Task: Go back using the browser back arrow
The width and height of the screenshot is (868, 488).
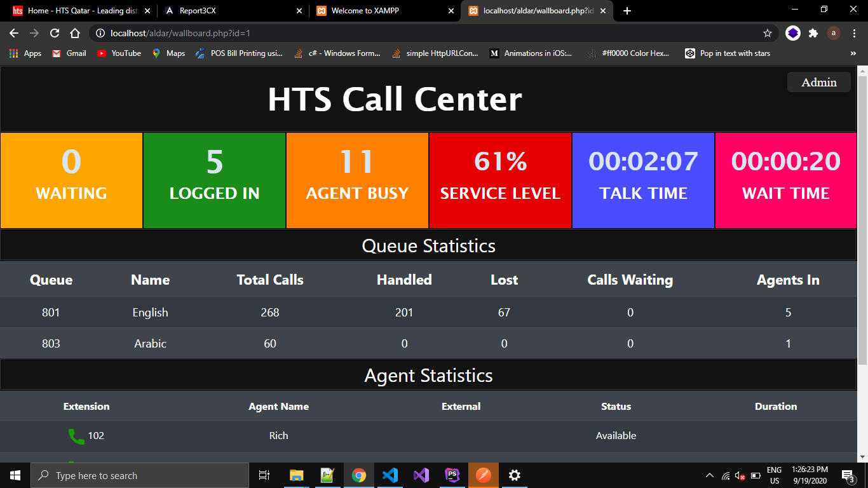Action: click(14, 33)
